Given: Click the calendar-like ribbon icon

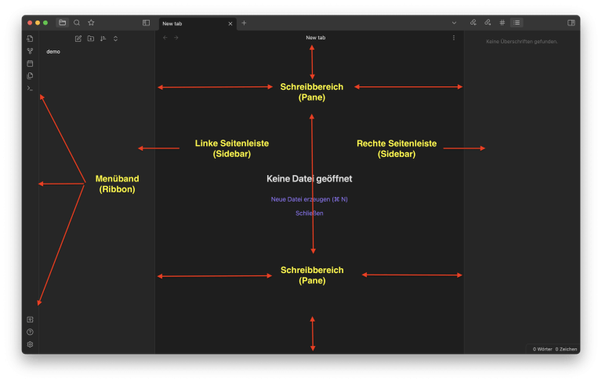Looking at the screenshot, I should [30, 63].
